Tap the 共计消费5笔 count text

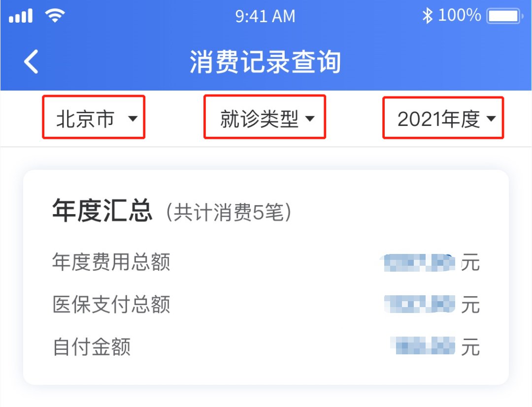[x=228, y=213]
